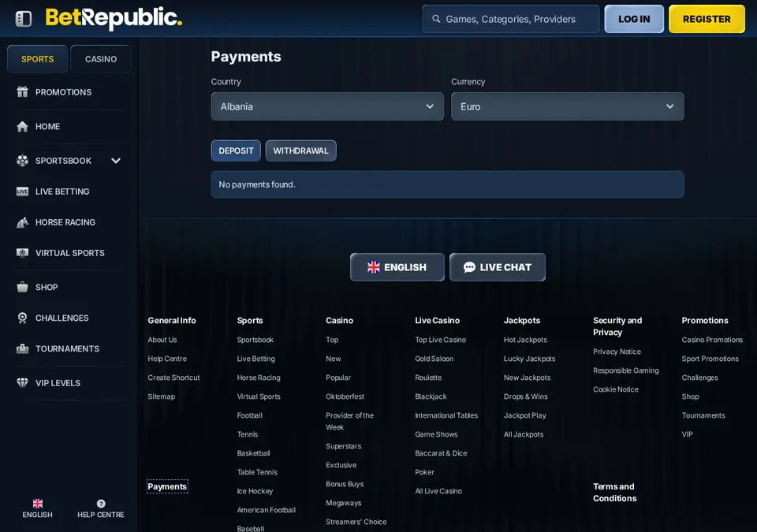Viewport: 757px width, 532px height.
Task: Open the Live Chat button
Action: pyautogui.click(x=498, y=267)
